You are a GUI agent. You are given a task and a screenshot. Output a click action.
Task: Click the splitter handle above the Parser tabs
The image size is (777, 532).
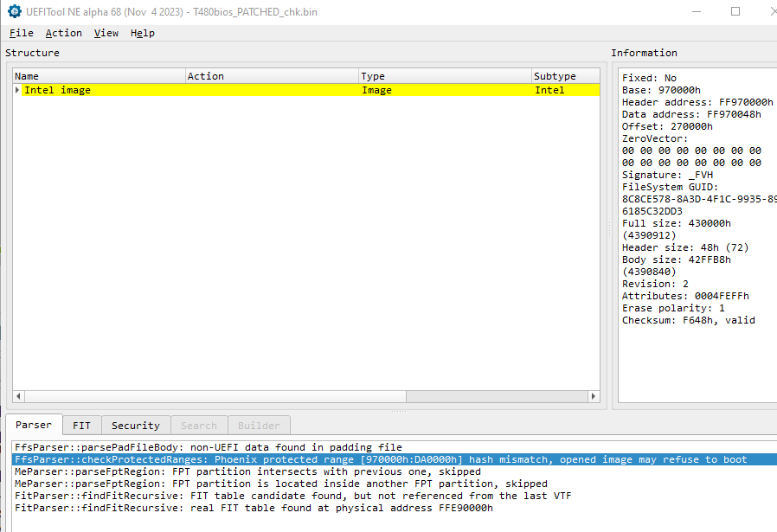pos(399,411)
